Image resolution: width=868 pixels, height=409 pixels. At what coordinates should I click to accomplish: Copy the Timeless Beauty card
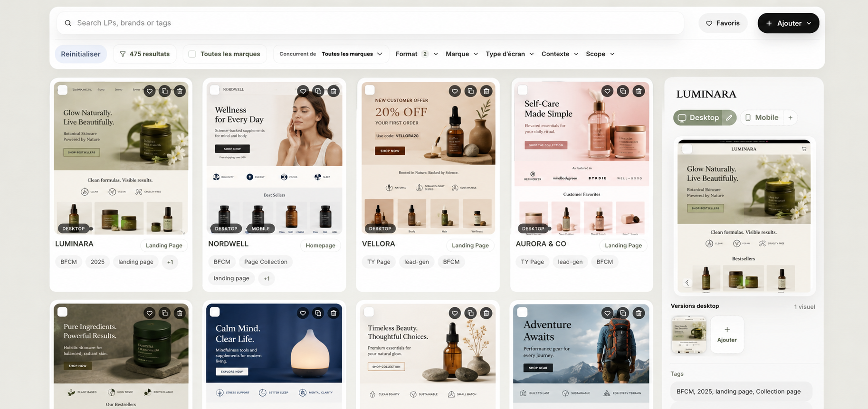pyautogui.click(x=470, y=313)
